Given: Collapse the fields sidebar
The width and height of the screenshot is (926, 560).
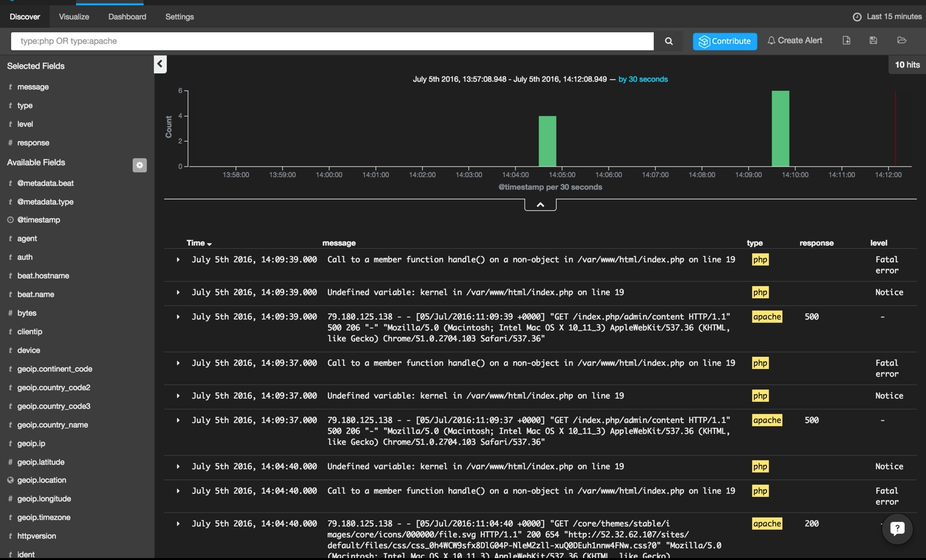Looking at the screenshot, I should [x=160, y=64].
